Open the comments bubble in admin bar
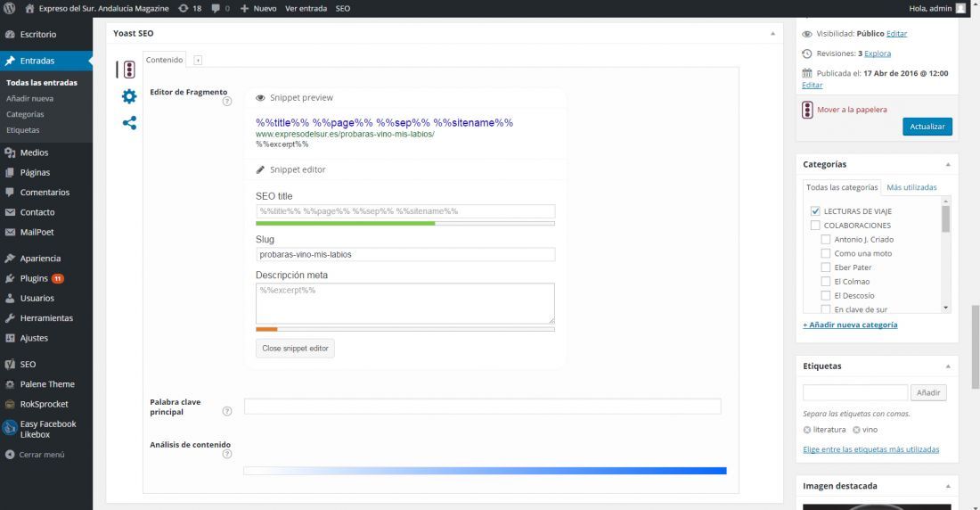This screenshot has width=980, height=510. [220, 8]
